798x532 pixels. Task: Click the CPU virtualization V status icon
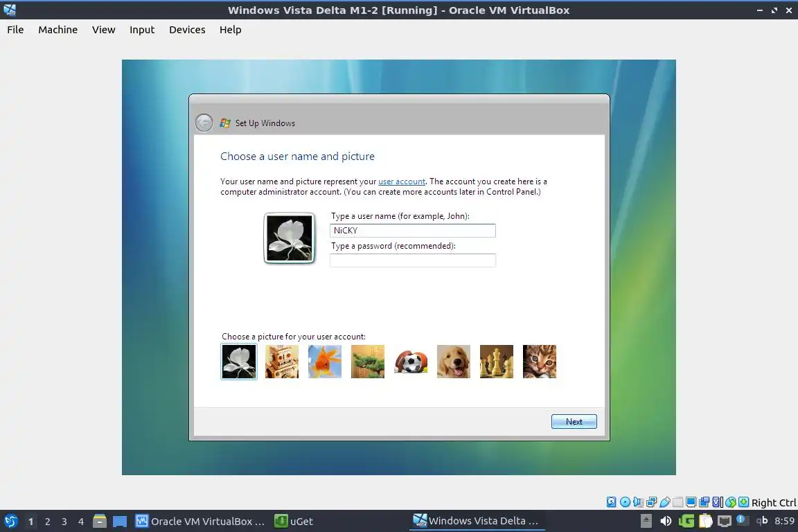[x=716, y=502]
